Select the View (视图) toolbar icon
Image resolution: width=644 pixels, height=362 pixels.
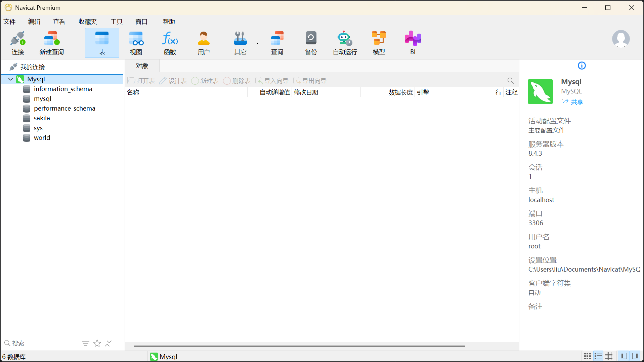136,43
